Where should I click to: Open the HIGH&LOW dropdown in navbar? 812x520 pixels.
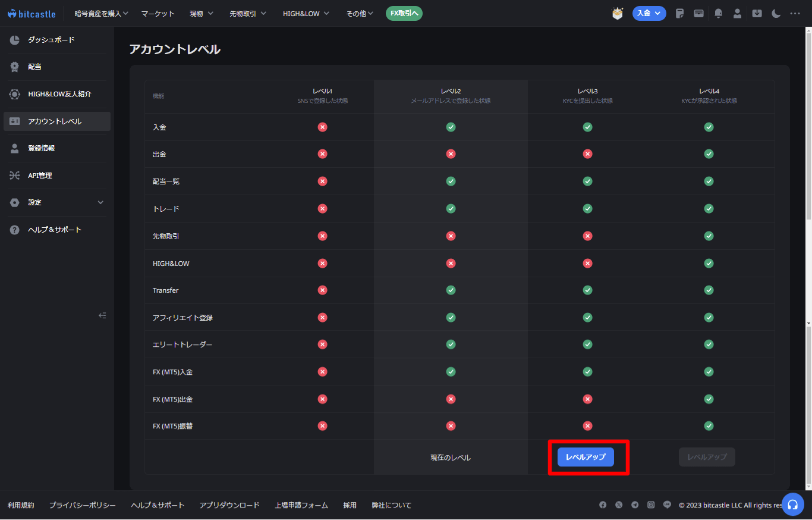tap(306, 13)
